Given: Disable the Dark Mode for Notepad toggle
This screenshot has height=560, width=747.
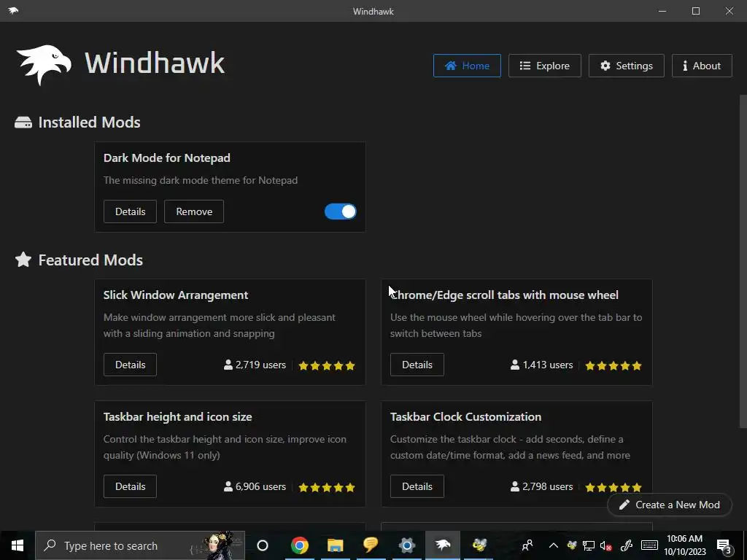Looking at the screenshot, I should [x=340, y=211].
